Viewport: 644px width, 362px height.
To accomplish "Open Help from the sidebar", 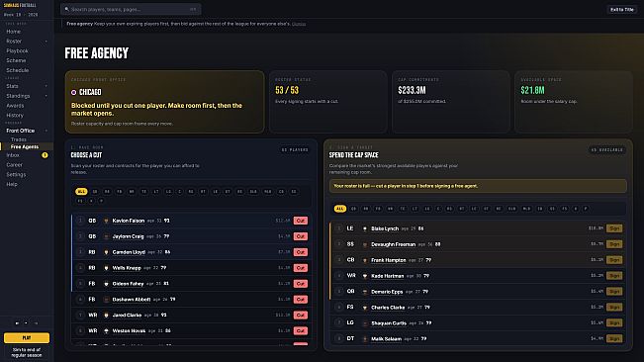I will pos(12,184).
